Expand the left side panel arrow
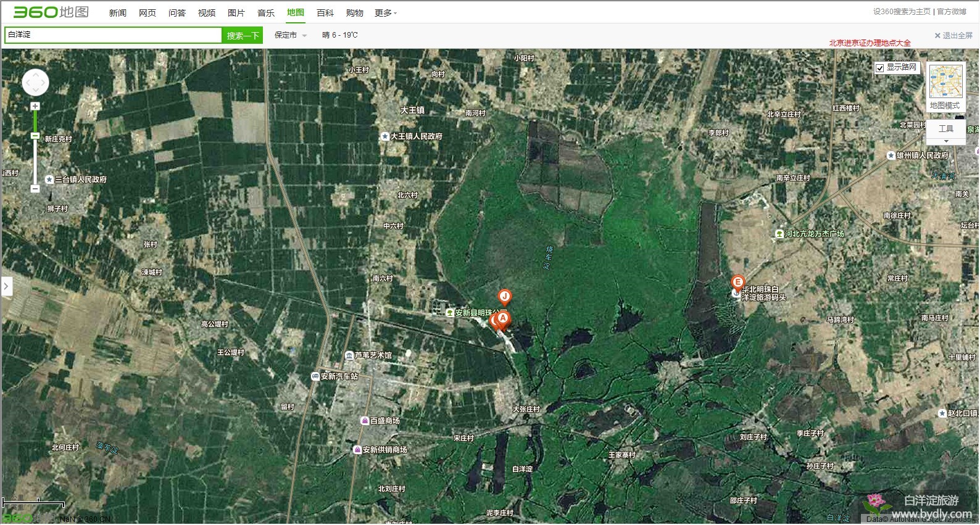The width and height of the screenshot is (980, 525). click(x=6, y=286)
